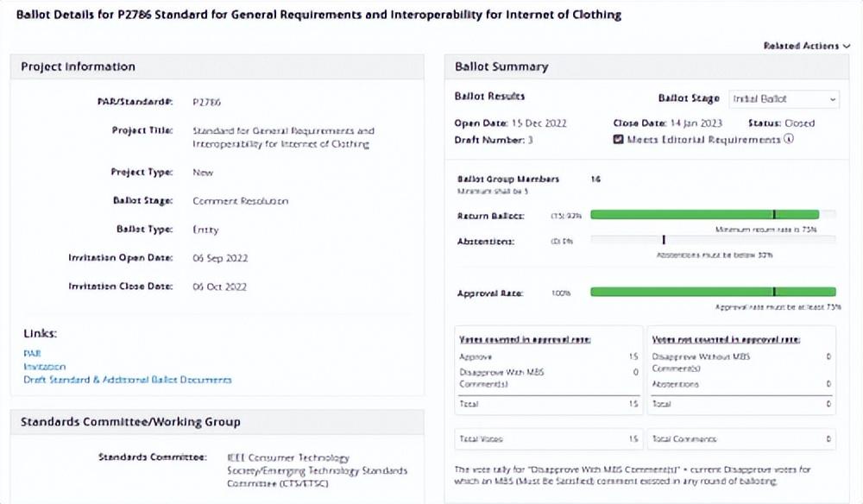The image size is (863, 504).
Task: Click the Approve vote count row
Action: point(548,356)
